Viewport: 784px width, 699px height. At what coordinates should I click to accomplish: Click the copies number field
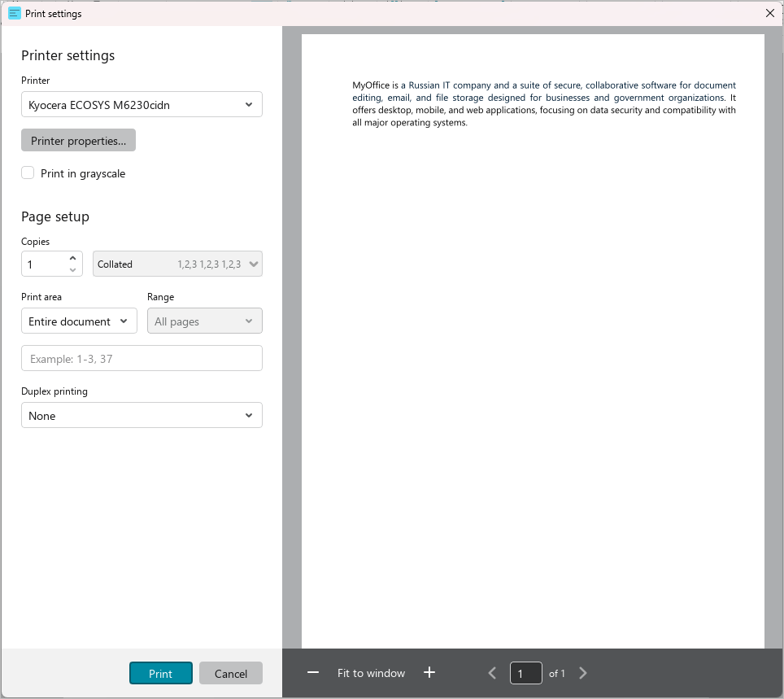[46, 264]
